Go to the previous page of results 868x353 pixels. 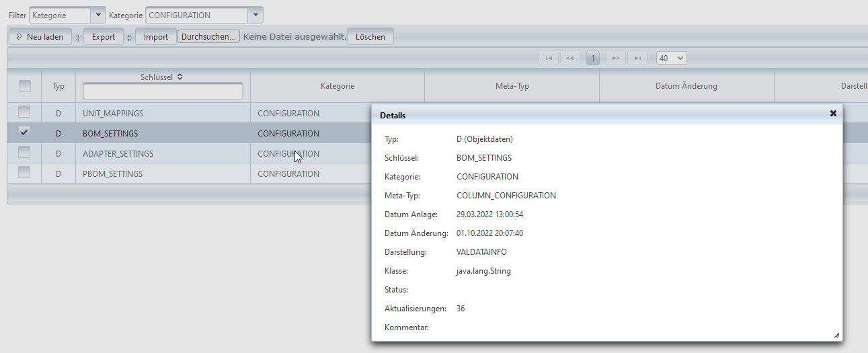pos(570,58)
